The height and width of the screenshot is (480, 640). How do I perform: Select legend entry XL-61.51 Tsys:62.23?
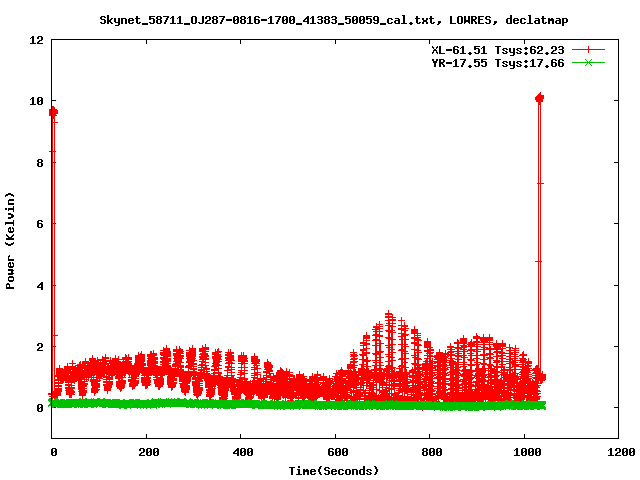(x=498, y=50)
